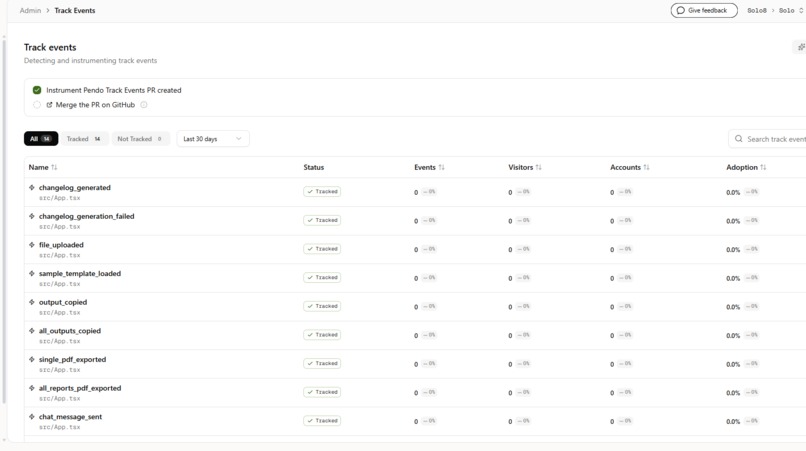Click the Tracked badge for output_copied
Image resolution: width=806 pixels, height=451 pixels.
[x=322, y=306]
